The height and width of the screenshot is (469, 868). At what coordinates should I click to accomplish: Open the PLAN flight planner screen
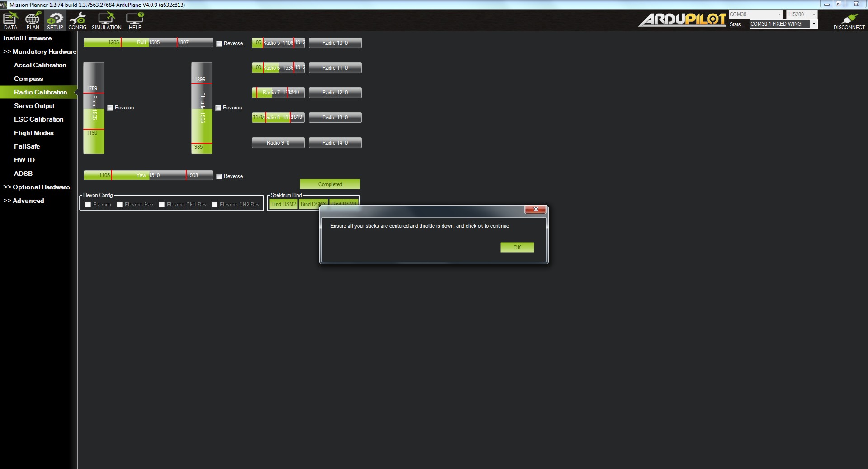[33, 21]
